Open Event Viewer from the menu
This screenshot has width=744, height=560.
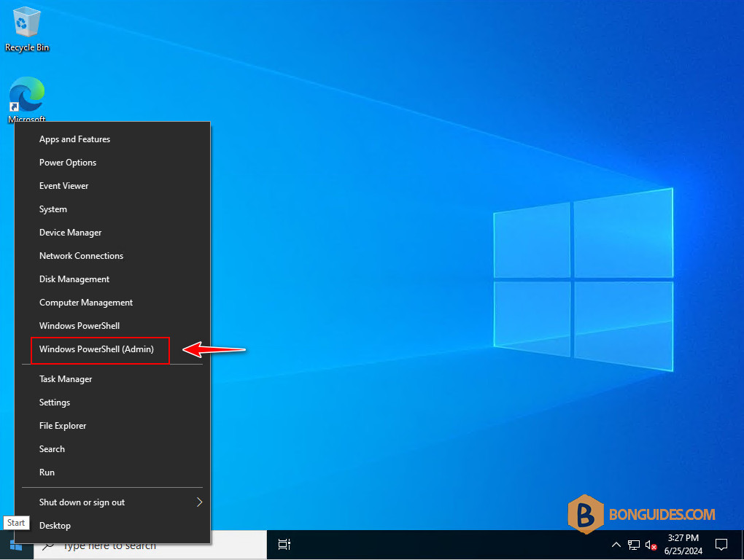[113, 185]
